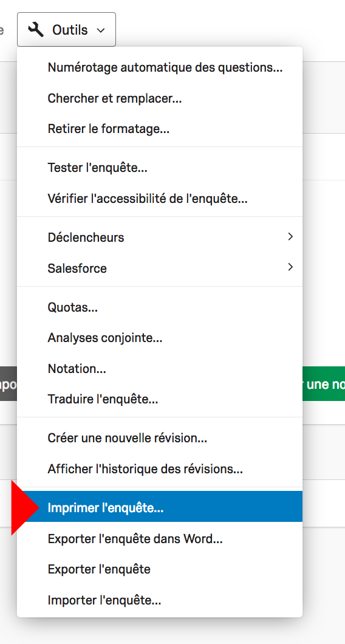Open the Salesforce menu entry
The width and height of the screenshot is (345, 644).
click(159, 268)
